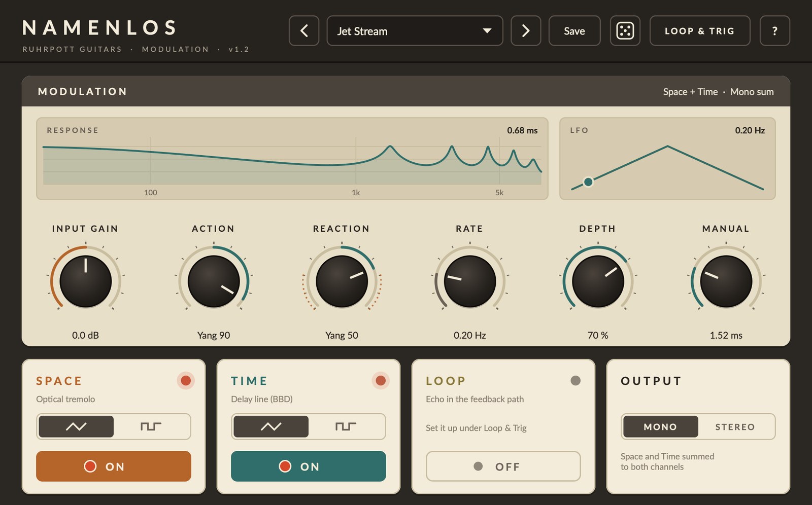
Task: Click the Space + Time status text
Action: pos(690,92)
